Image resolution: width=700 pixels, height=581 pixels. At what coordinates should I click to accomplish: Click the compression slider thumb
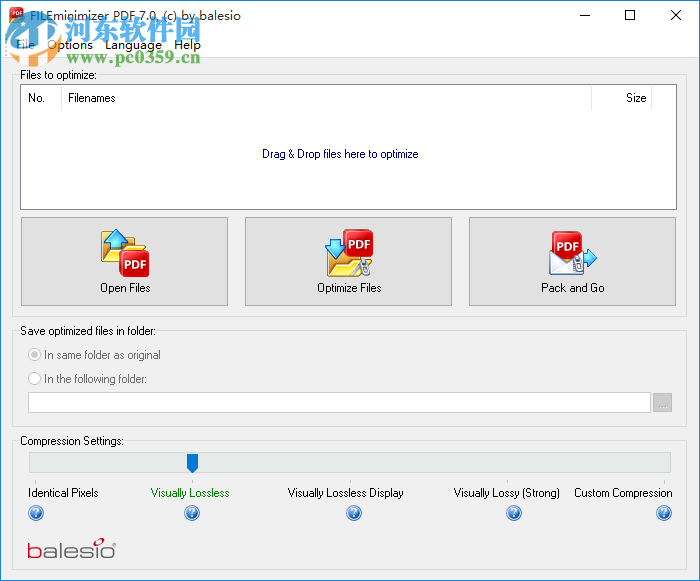pos(192,463)
